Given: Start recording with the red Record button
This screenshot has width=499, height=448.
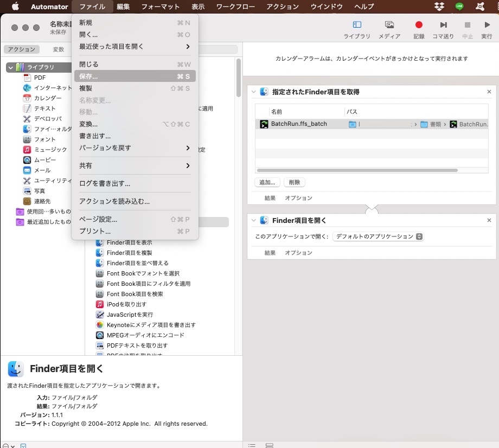Looking at the screenshot, I should coord(419,24).
